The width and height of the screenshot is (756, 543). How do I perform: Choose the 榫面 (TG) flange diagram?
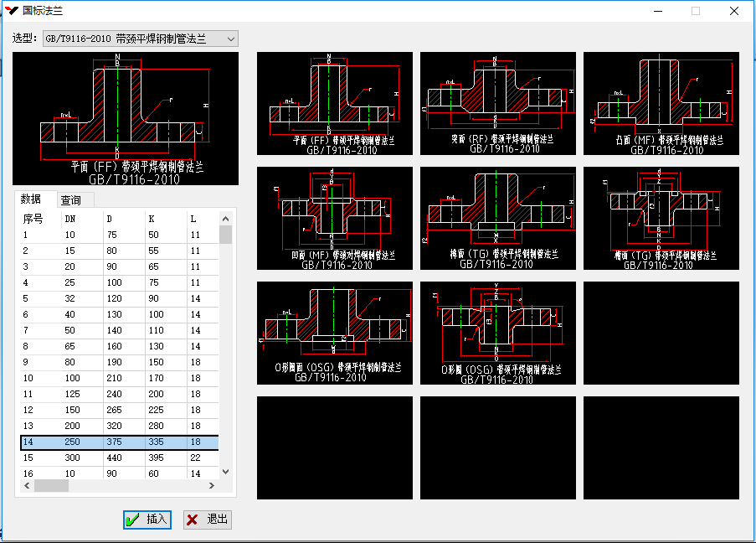click(498, 218)
